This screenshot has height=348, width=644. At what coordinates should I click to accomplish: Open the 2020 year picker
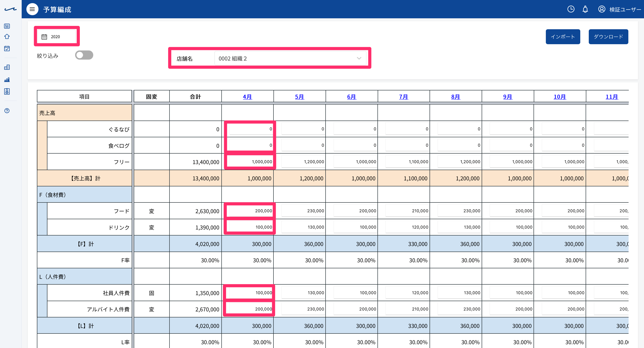pyautogui.click(x=57, y=37)
